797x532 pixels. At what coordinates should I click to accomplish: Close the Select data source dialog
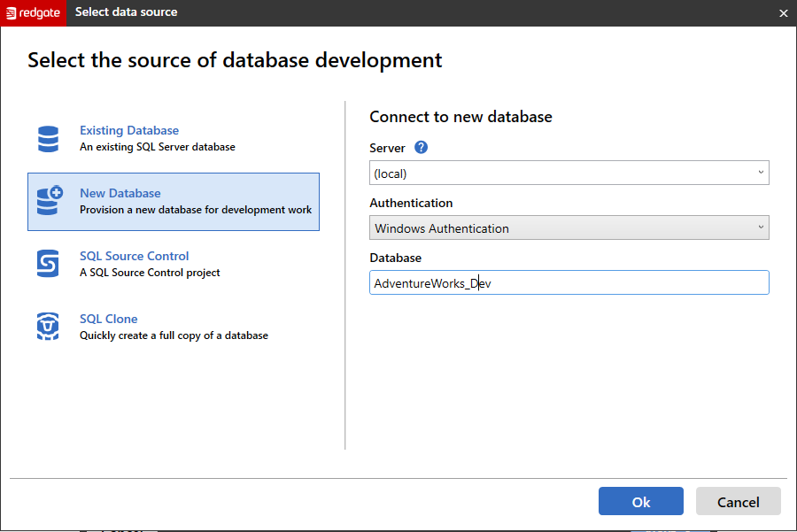pyautogui.click(x=783, y=13)
